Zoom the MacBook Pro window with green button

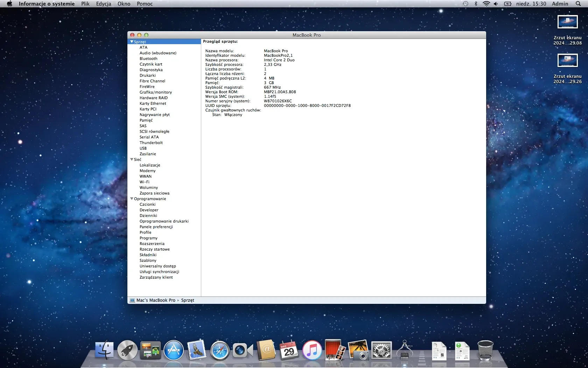tap(146, 35)
